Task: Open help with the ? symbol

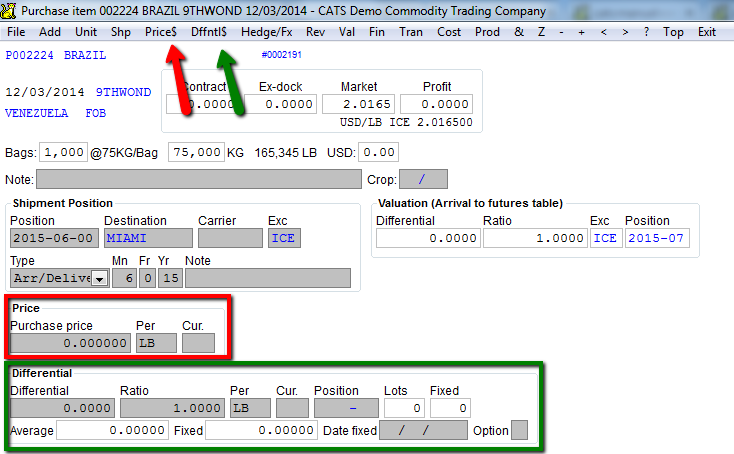Action: click(x=646, y=32)
